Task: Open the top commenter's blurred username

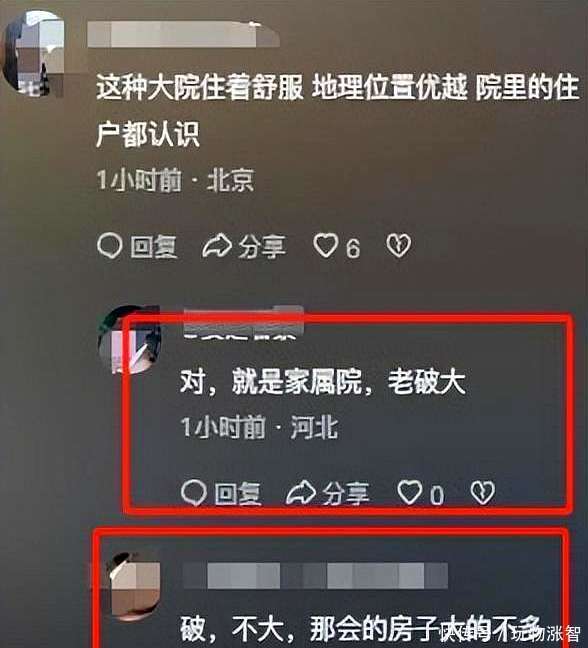Action: tap(183, 34)
